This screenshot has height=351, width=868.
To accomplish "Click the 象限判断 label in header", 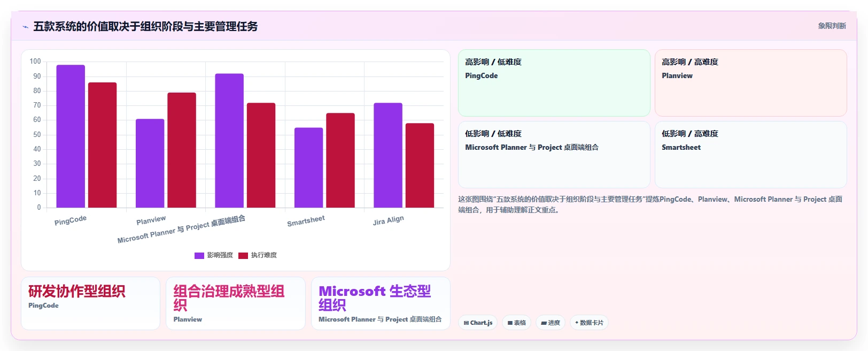I will tap(832, 26).
